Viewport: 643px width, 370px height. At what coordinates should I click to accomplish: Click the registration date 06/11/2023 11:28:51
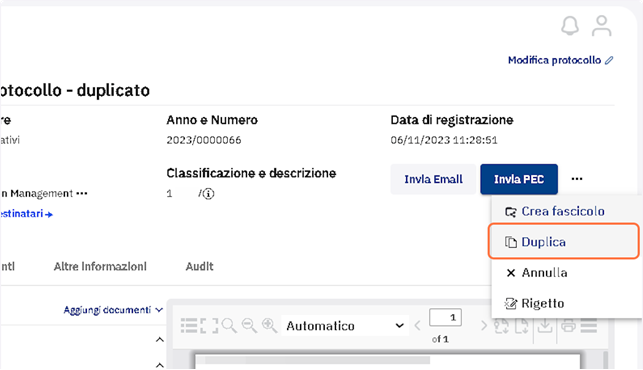tap(444, 140)
